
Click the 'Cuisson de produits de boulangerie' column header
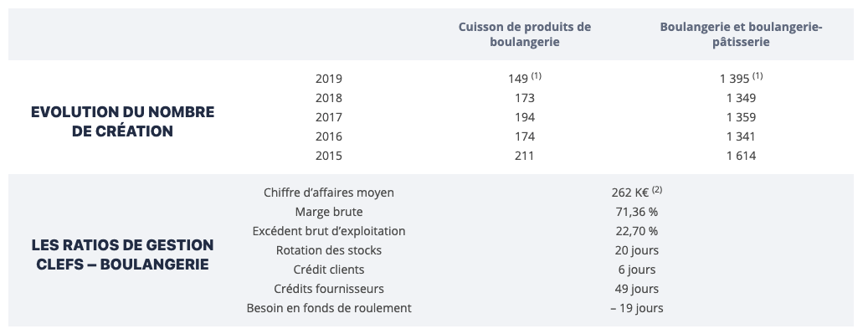524,34
